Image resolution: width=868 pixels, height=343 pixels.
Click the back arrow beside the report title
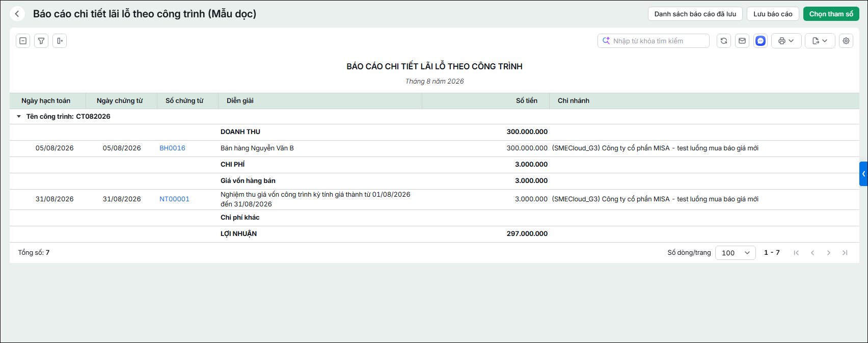point(17,14)
